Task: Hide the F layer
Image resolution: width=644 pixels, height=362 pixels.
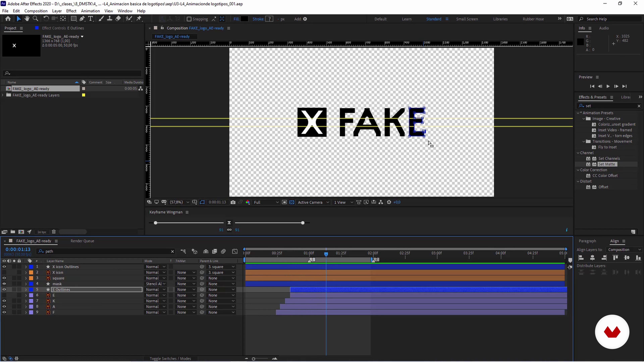Action: point(4,312)
